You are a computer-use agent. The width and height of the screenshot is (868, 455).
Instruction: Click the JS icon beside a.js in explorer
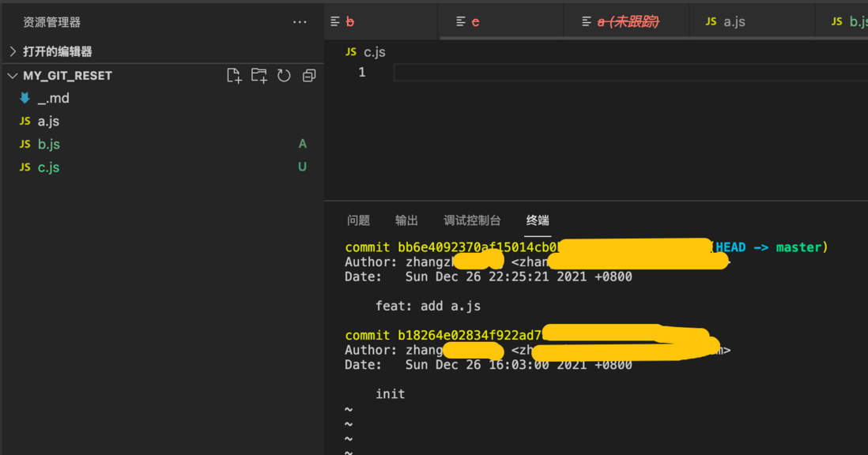click(25, 121)
